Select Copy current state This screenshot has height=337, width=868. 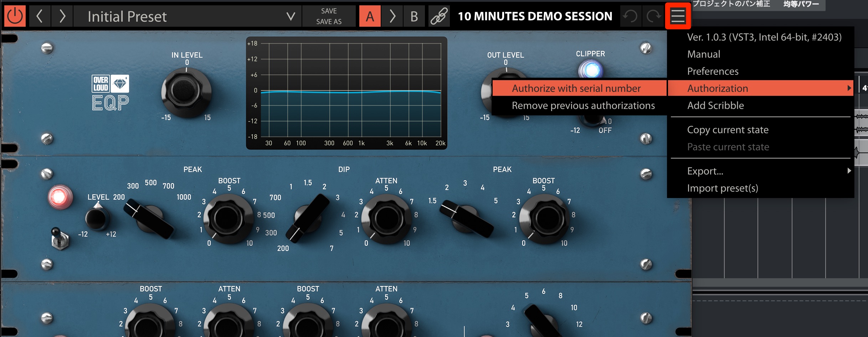click(x=760, y=130)
